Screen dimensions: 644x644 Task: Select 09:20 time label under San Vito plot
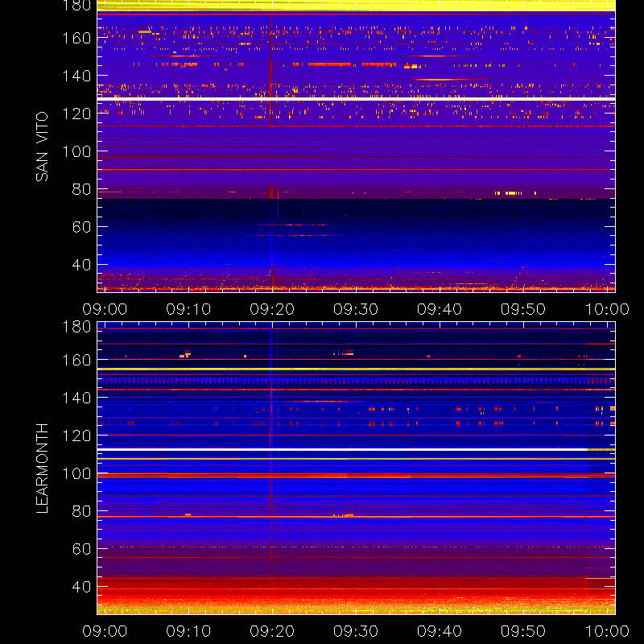(x=272, y=309)
